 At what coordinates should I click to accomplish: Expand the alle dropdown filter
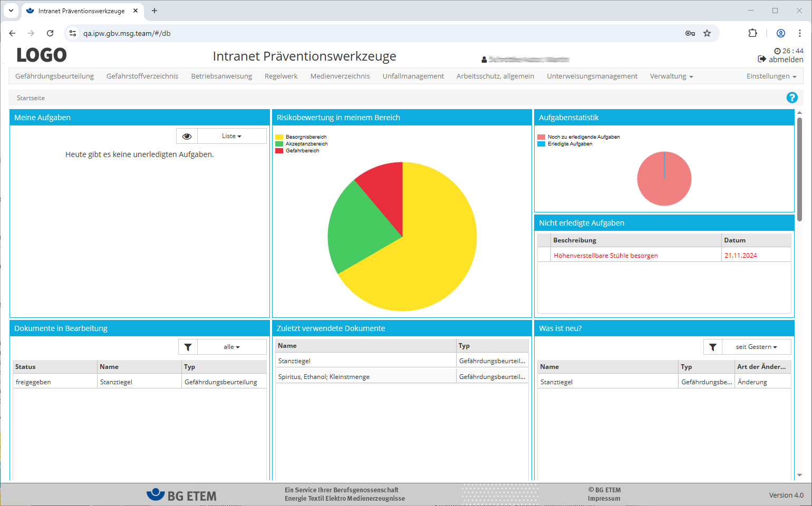click(x=231, y=347)
